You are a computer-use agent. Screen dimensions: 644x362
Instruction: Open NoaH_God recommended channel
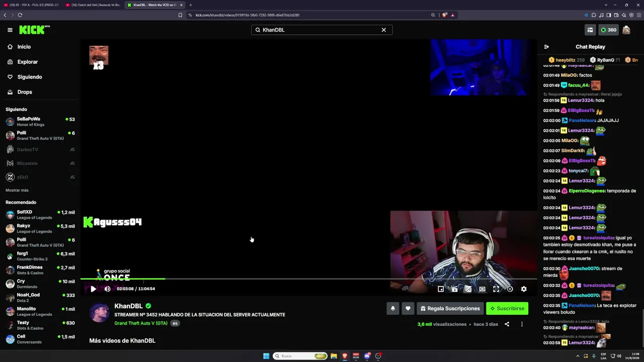pos(40,298)
